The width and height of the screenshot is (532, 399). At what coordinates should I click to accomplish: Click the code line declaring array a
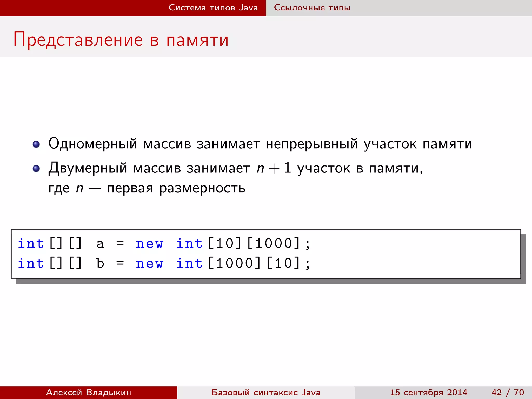tap(164, 244)
